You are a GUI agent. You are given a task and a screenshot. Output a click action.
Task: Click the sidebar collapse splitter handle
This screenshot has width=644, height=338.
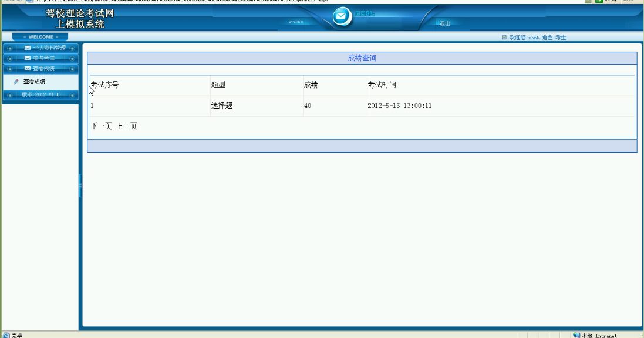pyautogui.click(x=80, y=186)
